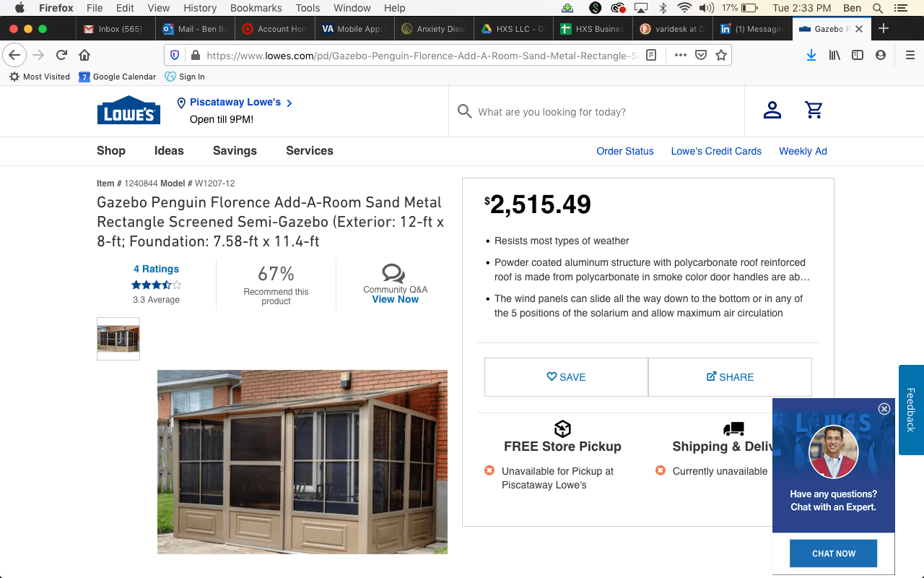Open the Library icon in toolbar

834,55
